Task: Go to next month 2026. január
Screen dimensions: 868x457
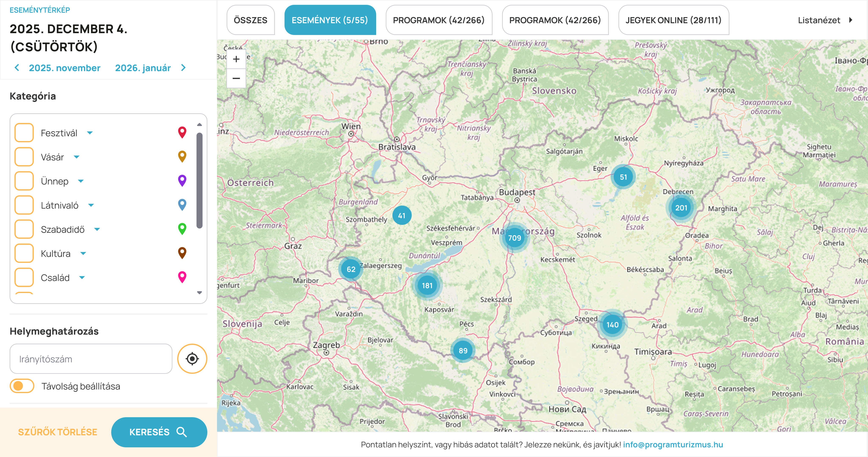Action: tap(150, 68)
